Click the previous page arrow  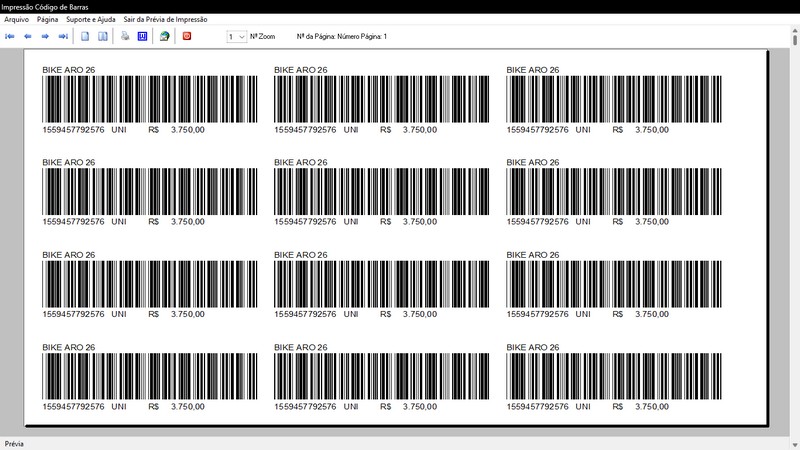28,36
